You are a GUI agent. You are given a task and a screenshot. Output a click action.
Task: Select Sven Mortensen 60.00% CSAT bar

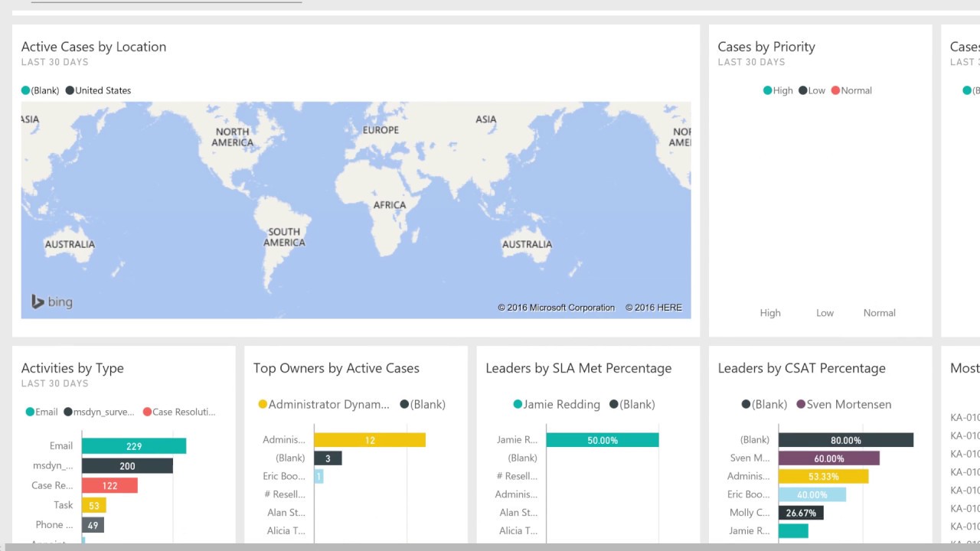(x=828, y=458)
